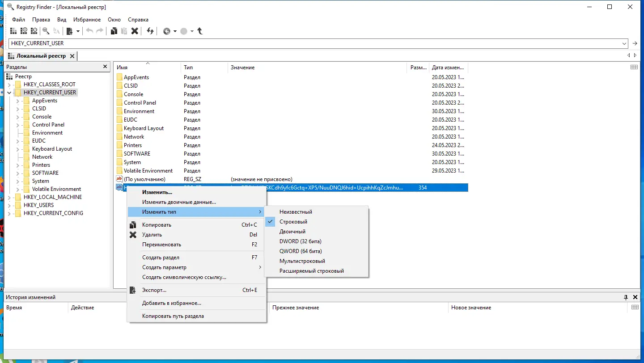This screenshot has height=363, width=644.
Task: Click the Go arrow next to address bar
Action: [x=635, y=43]
